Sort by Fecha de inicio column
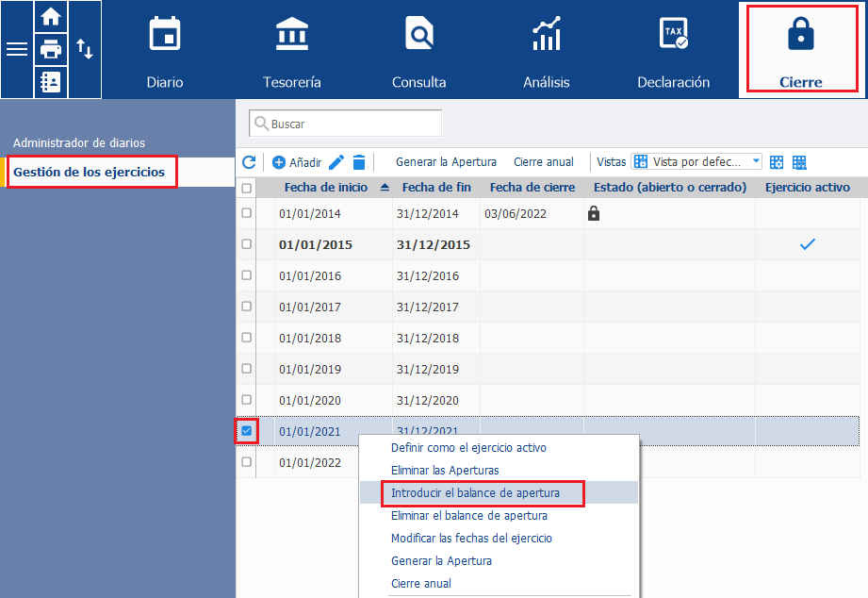The image size is (868, 598). tap(325, 188)
